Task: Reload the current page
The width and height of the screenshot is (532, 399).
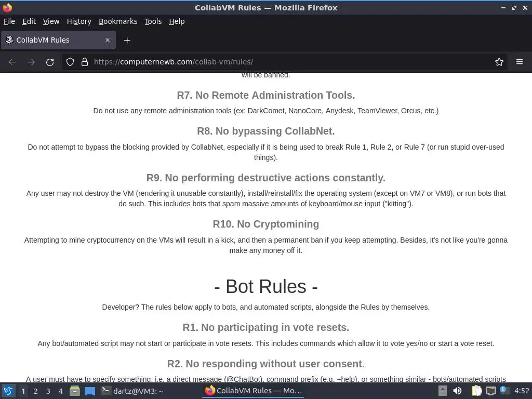Action: (50, 62)
